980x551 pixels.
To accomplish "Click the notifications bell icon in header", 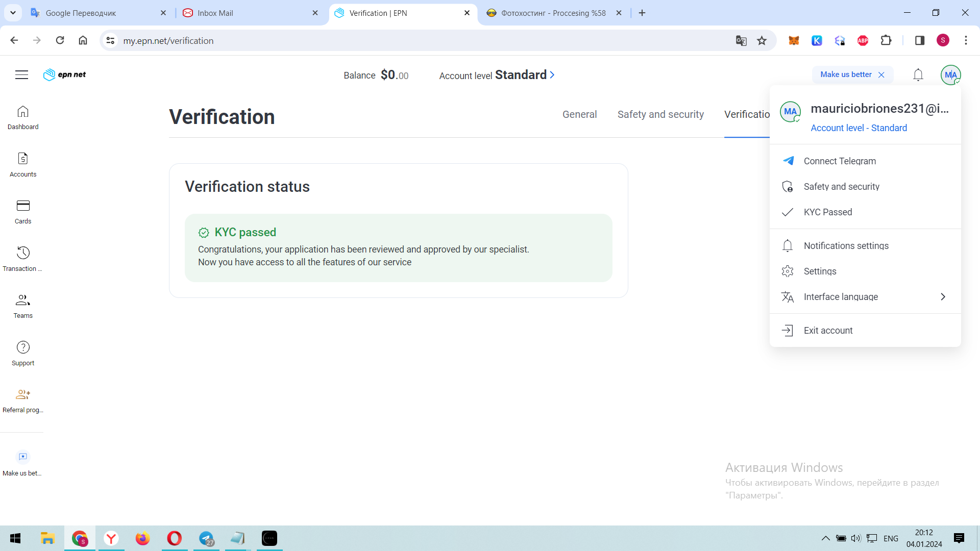I will (918, 75).
